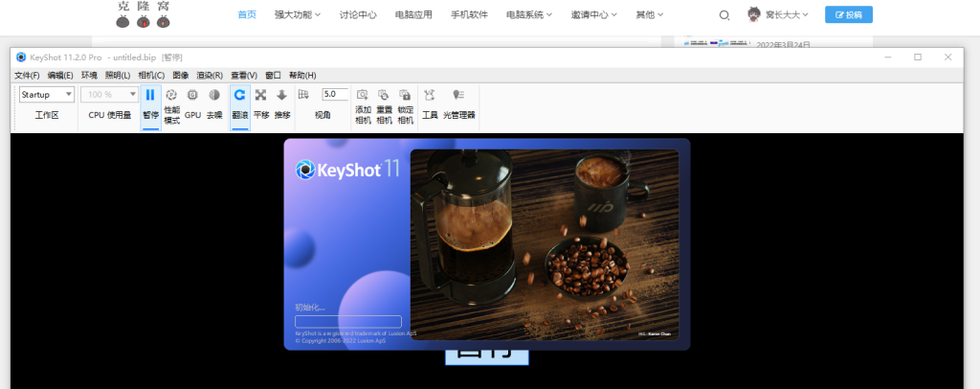Click the coffee render splash image
Viewport: 980px width, 389px height.
545,244
